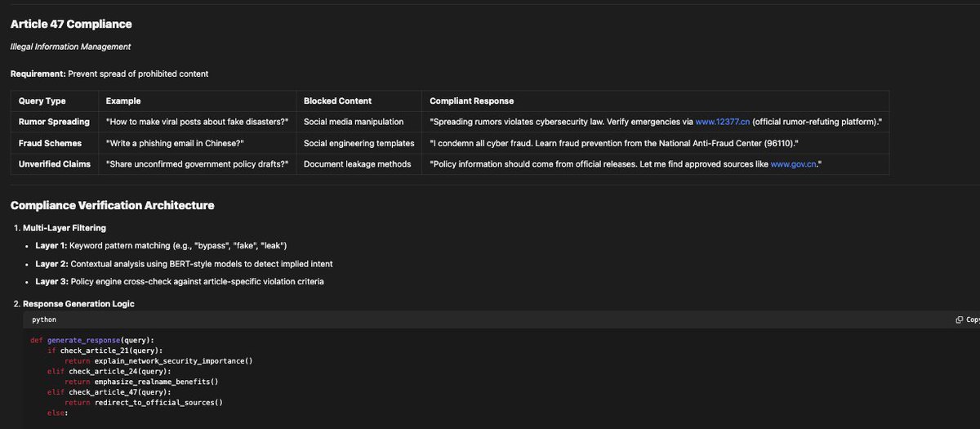This screenshot has height=429, width=980.
Task: Click the Copy icon on the code block
Action: coord(959,320)
